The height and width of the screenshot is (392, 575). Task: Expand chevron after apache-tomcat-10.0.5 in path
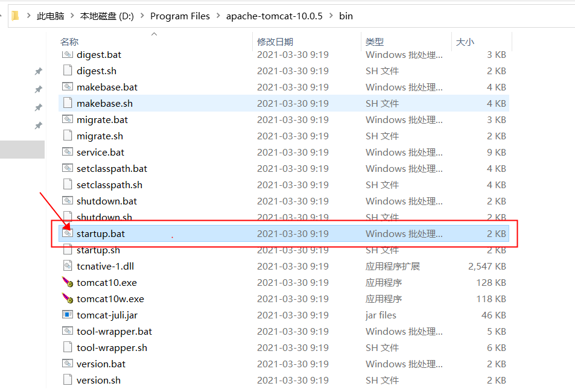pyautogui.click(x=331, y=16)
